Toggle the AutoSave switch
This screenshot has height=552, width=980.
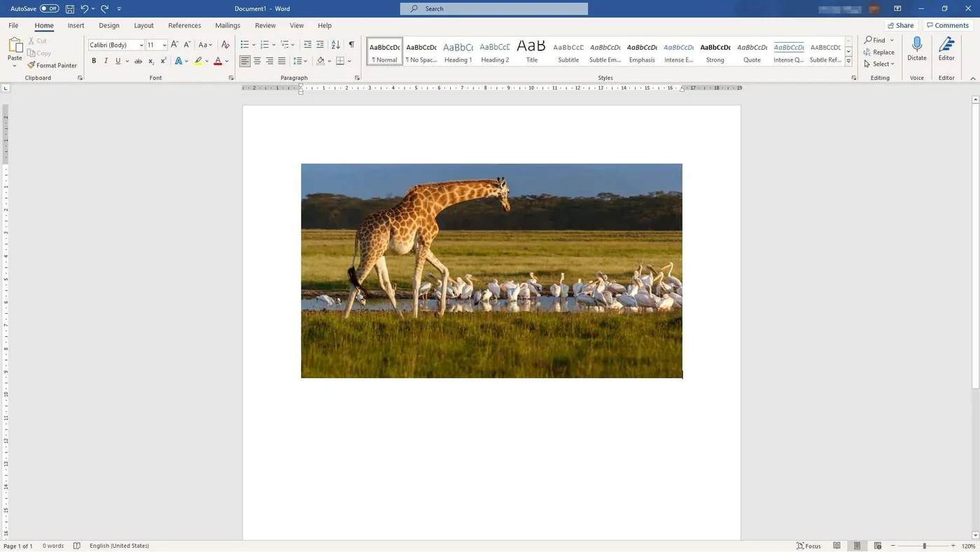(x=49, y=8)
